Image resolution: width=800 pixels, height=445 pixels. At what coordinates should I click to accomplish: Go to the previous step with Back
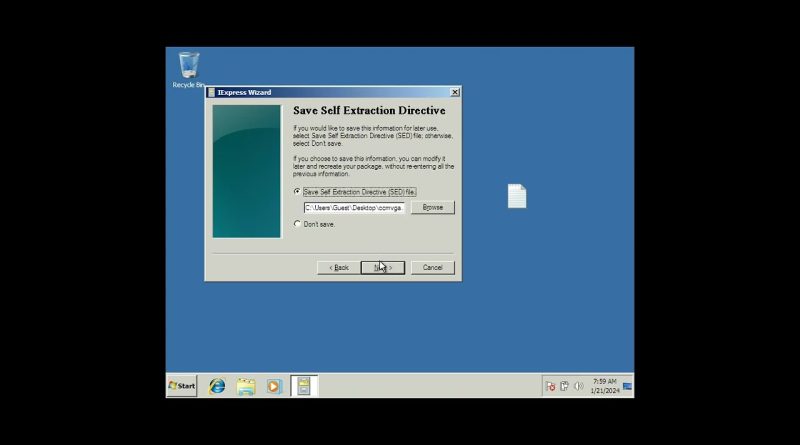(x=339, y=267)
